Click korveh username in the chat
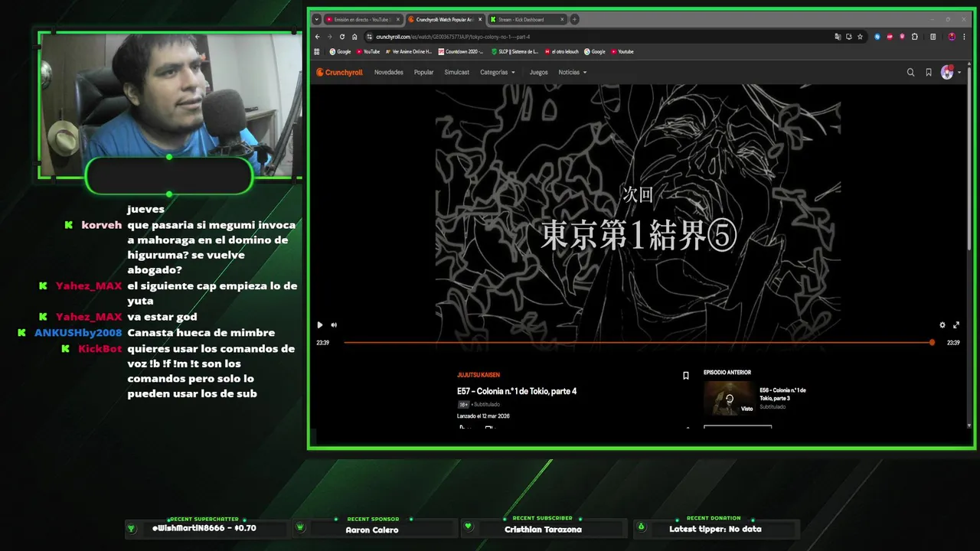The image size is (980, 551). click(102, 225)
